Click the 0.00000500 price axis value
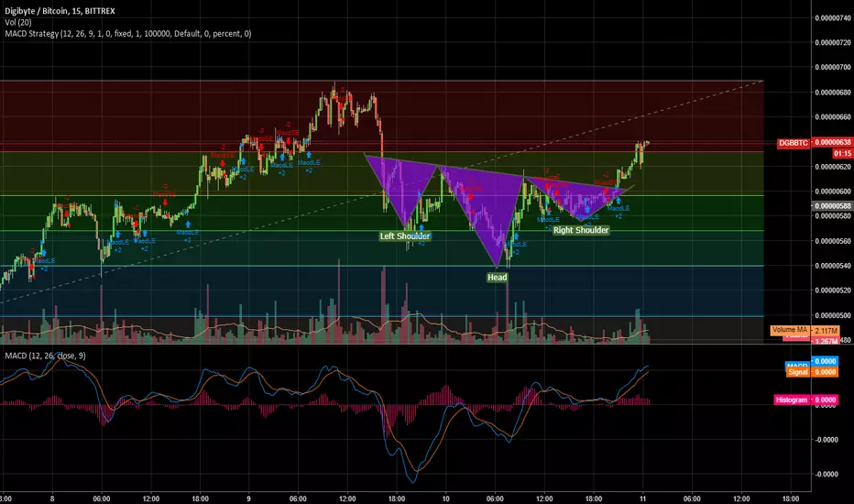Viewport: 854px width, 504px height. (x=833, y=315)
